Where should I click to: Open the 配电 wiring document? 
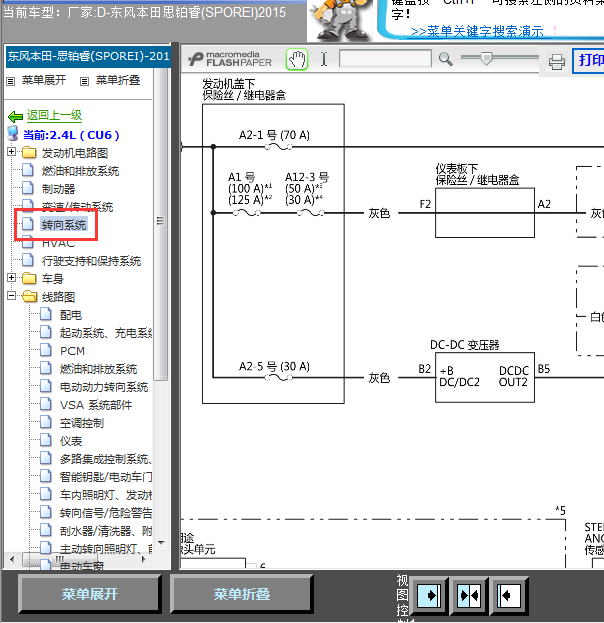(x=71, y=315)
